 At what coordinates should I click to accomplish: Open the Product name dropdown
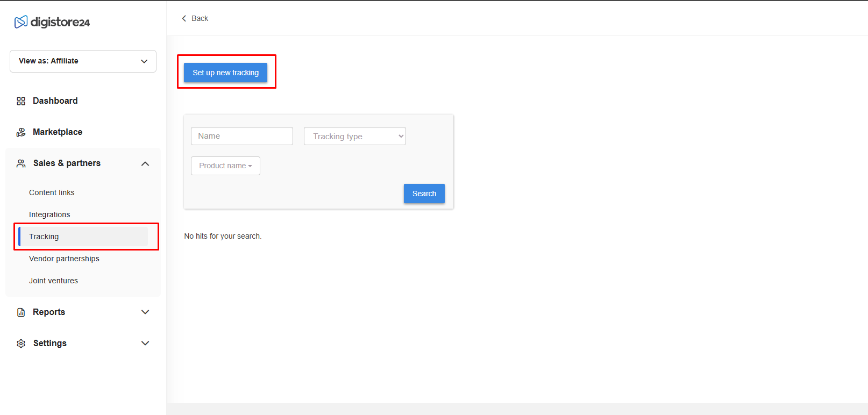(225, 166)
